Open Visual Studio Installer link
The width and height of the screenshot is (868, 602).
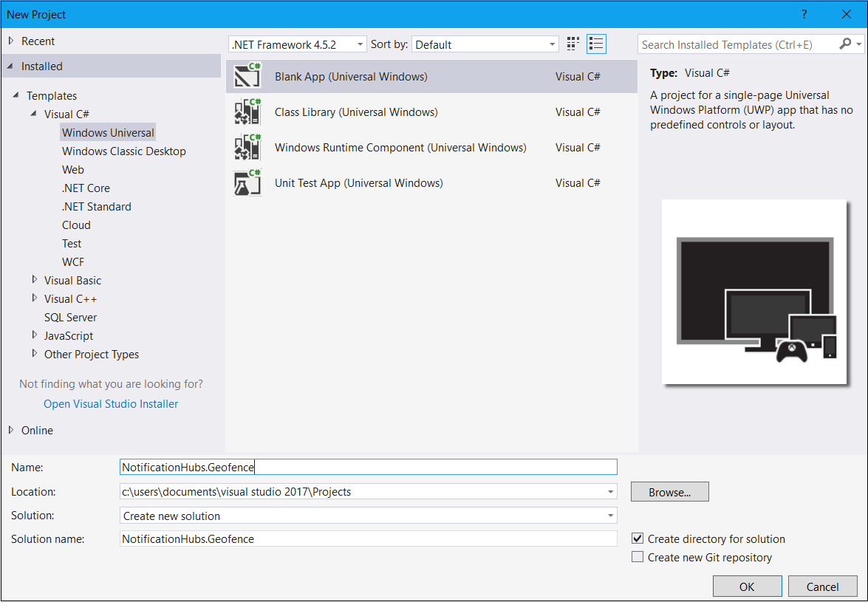point(110,403)
